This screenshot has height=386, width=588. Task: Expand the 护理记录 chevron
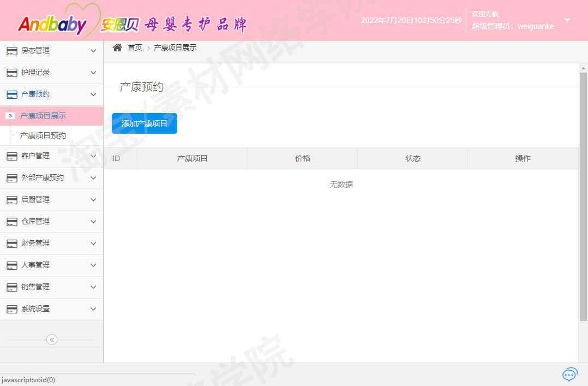point(93,73)
